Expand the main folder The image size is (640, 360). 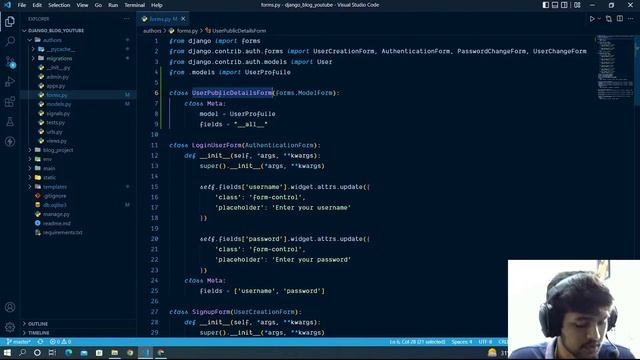pos(49,168)
